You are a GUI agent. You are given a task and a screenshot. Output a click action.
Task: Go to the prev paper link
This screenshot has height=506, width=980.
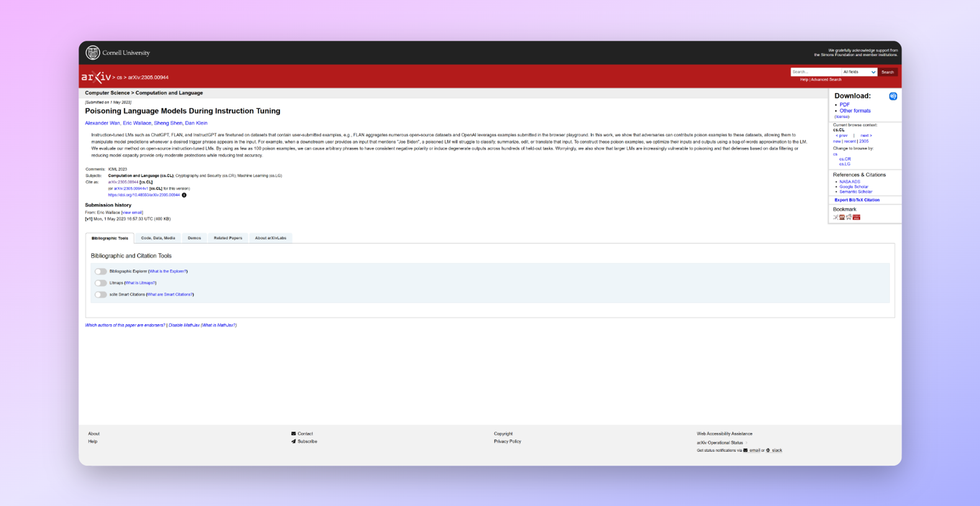841,135
